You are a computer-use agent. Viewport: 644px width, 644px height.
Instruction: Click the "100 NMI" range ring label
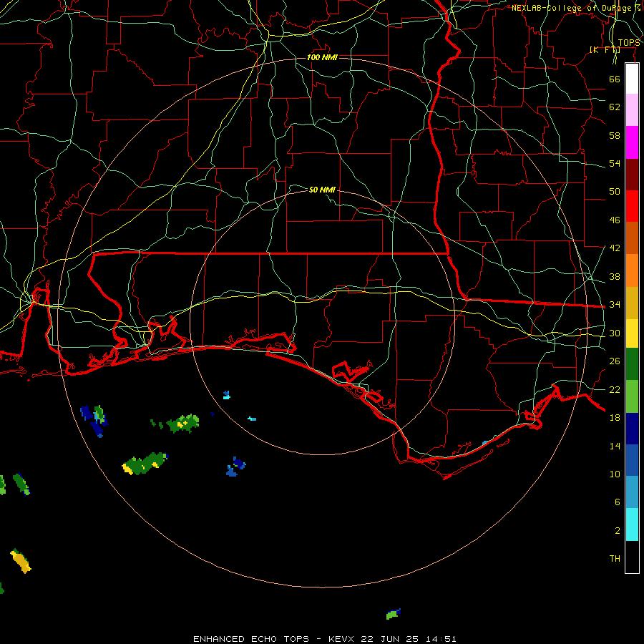(322, 57)
